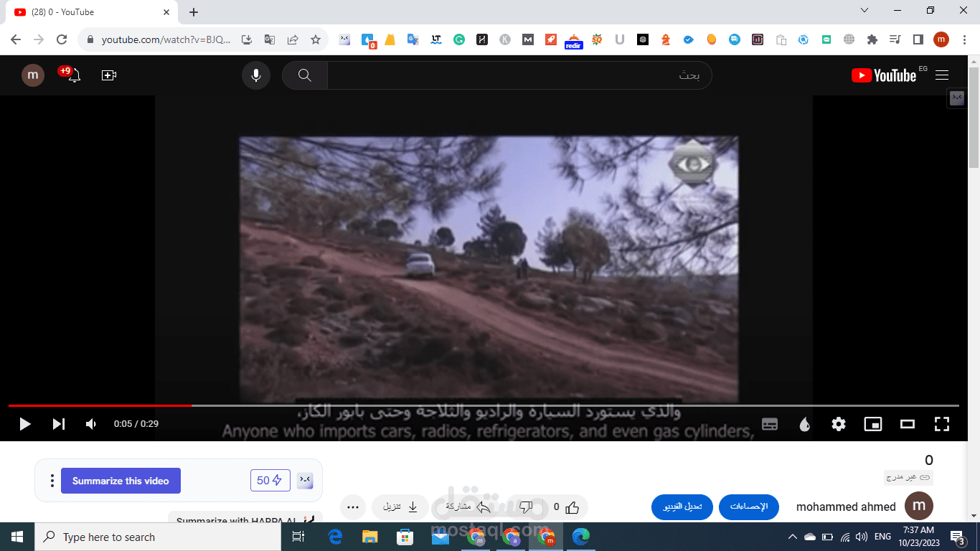Mute the video with the speaker icon
The width and height of the screenshot is (980, 551).
[x=90, y=424]
